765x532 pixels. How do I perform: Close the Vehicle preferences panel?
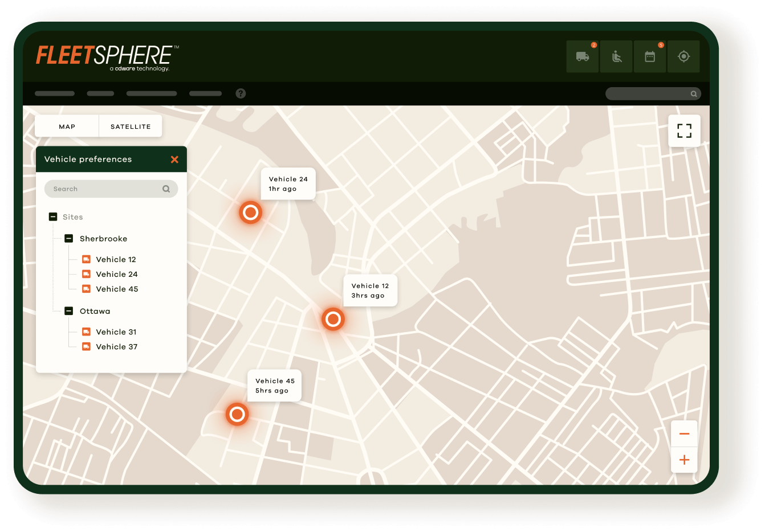click(x=174, y=159)
